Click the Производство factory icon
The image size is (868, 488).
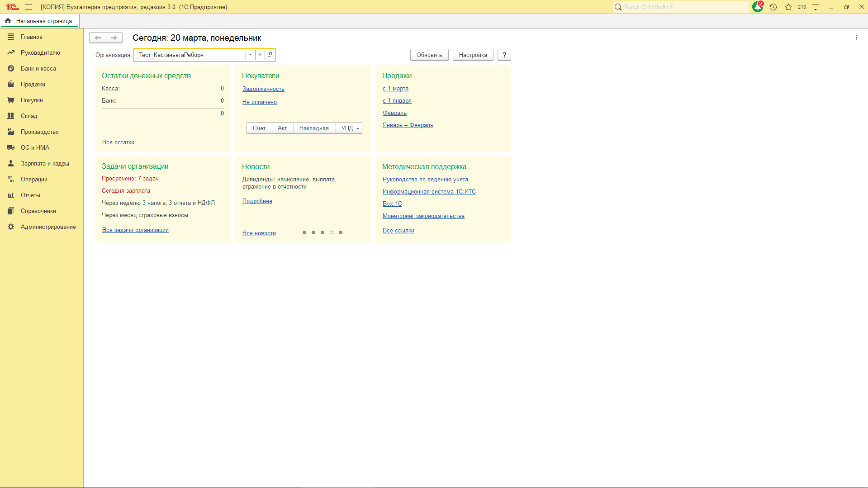(x=11, y=132)
